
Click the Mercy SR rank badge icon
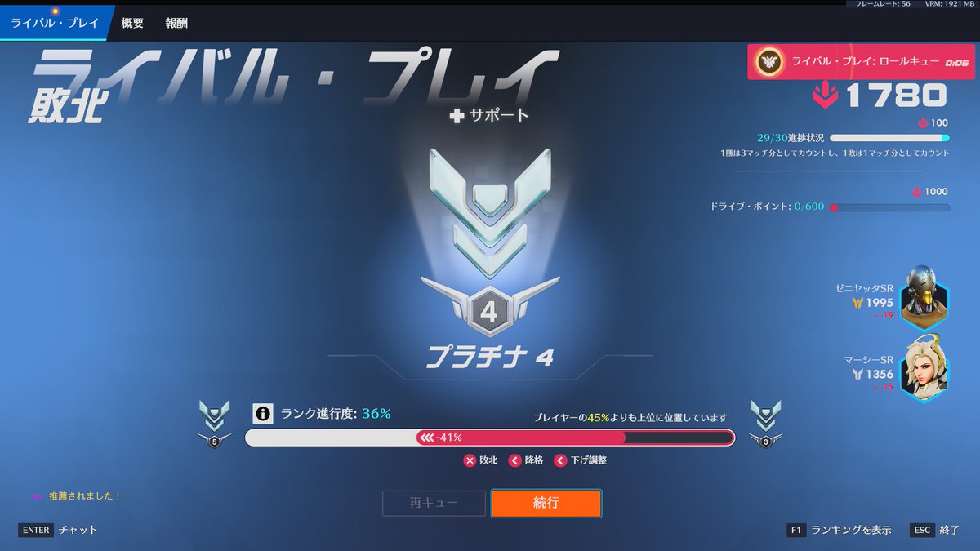(x=857, y=374)
